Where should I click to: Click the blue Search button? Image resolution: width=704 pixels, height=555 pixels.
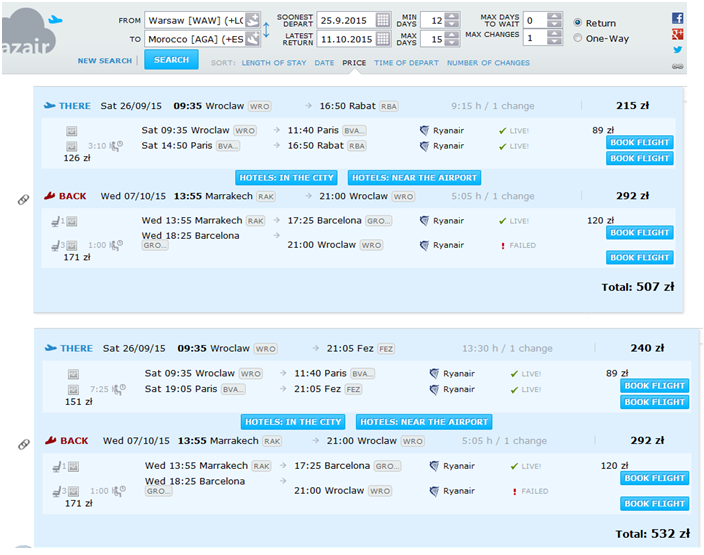coord(171,60)
